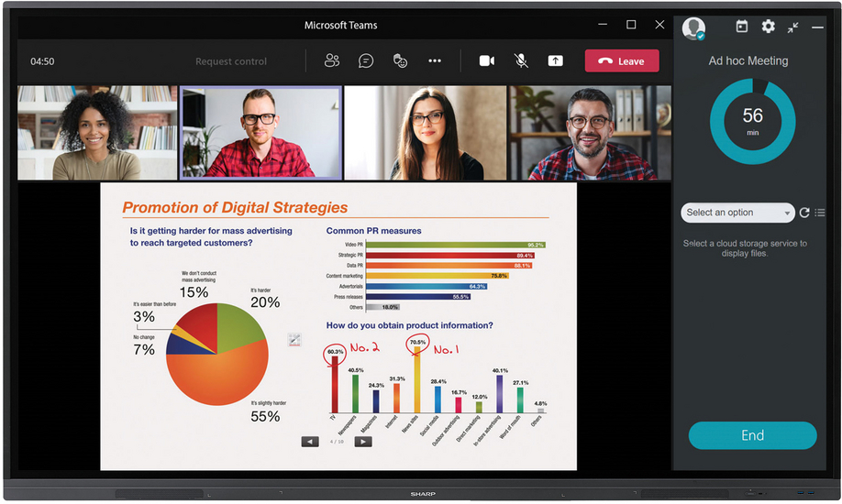Go to the next slide
The width and height of the screenshot is (842, 504).
tap(363, 442)
